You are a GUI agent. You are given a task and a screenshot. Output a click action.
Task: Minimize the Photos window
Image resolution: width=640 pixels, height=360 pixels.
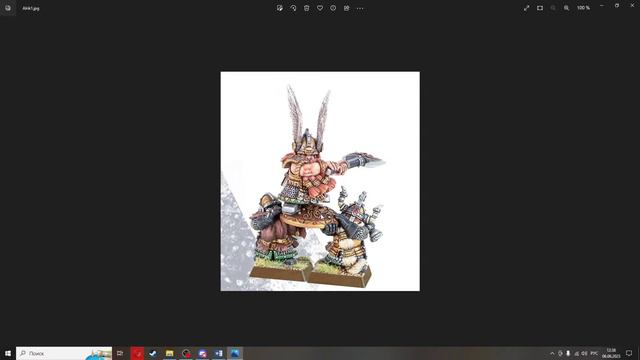tap(602, 5)
